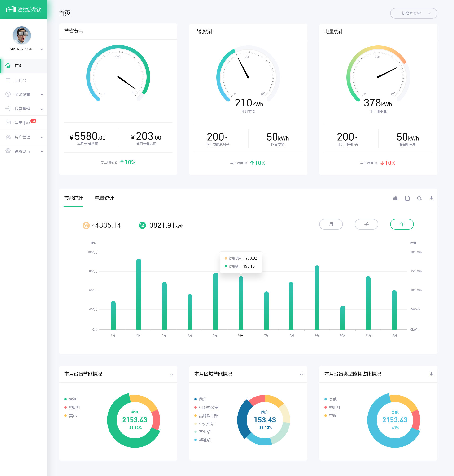Expand the 节能设置 sidebar menu
The width and height of the screenshot is (454, 476).
(x=22, y=94)
